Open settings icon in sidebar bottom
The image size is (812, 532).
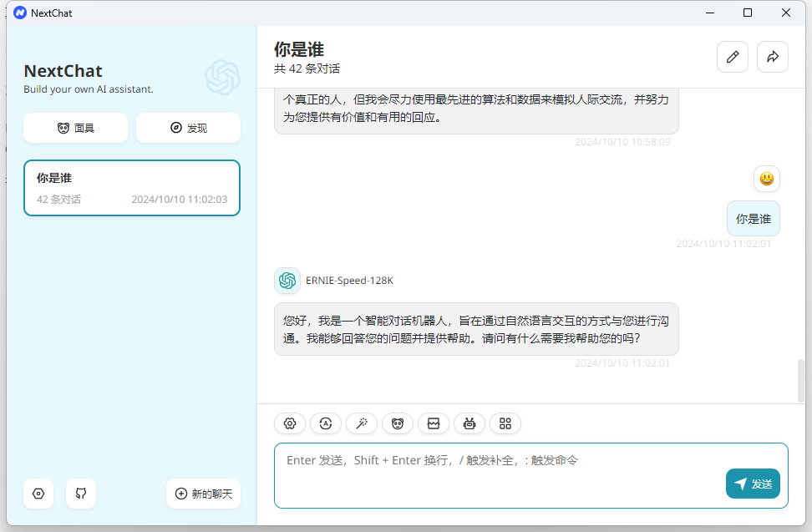click(x=38, y=494)
